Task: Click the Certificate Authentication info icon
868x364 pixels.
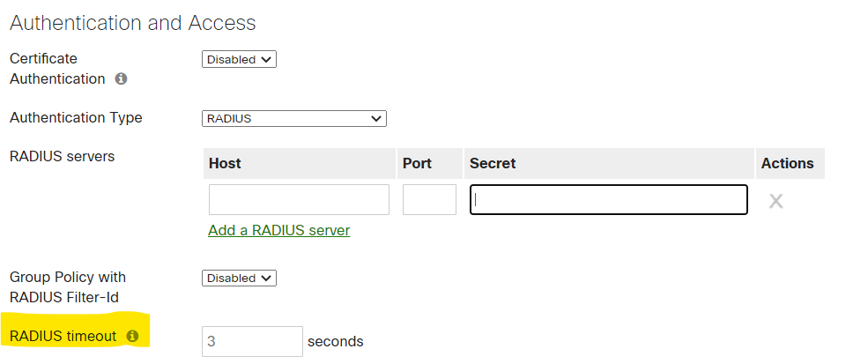Action: 121,78
